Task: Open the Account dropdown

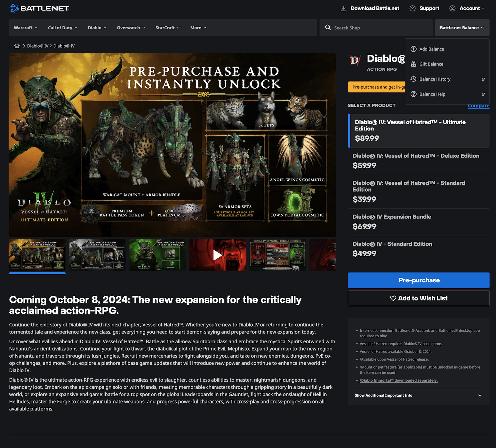Action: (x=467, y=8)
